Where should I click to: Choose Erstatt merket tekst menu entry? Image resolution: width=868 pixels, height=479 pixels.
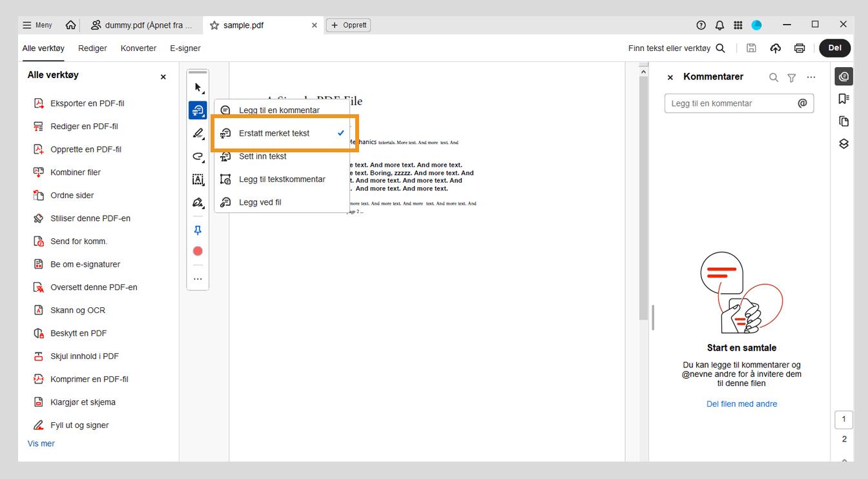click(x=282, y=133)
